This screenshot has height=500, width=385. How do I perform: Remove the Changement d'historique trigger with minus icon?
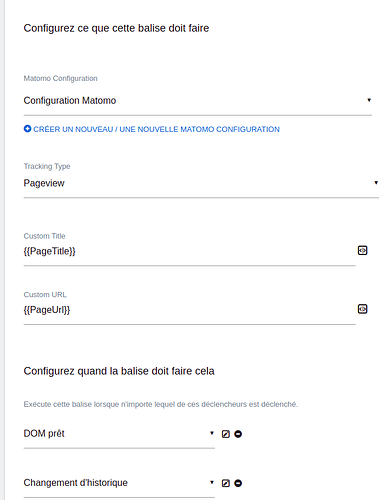(x=238, y=483)
